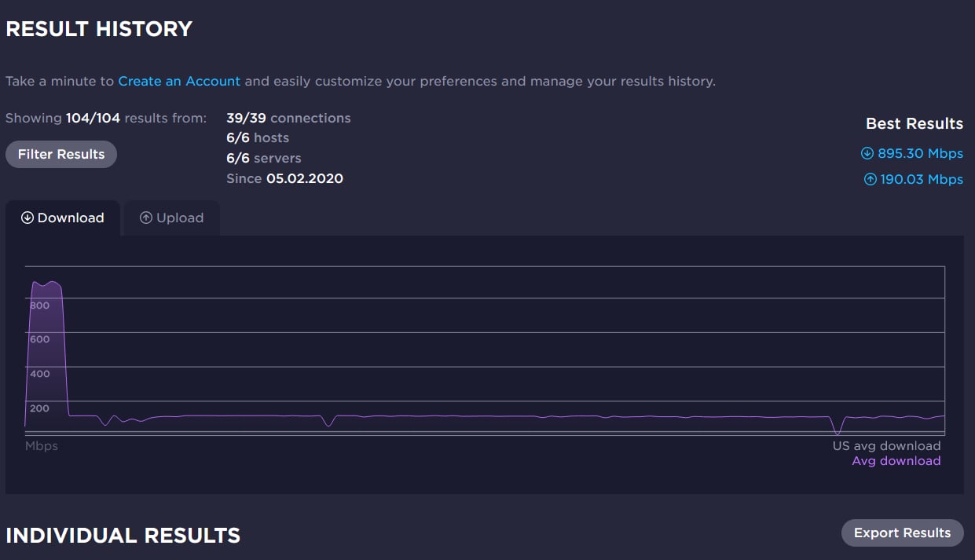Click the download arrow icon in Download tab
Image resolution: width=975 pixels, height=560 pixels.
27,218
